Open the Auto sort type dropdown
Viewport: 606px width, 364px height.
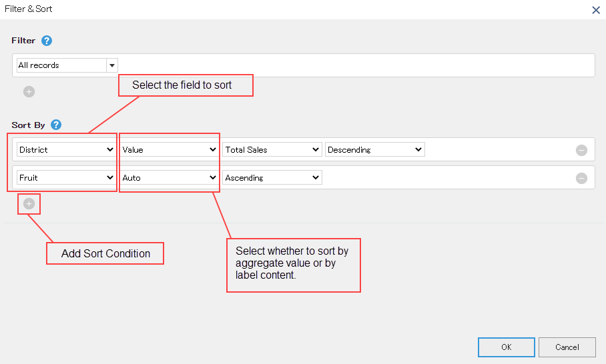(x=169, y=178)
